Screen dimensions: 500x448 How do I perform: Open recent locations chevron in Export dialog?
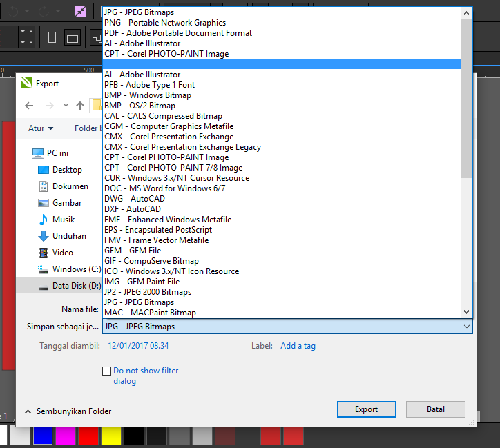pos(66,105)
